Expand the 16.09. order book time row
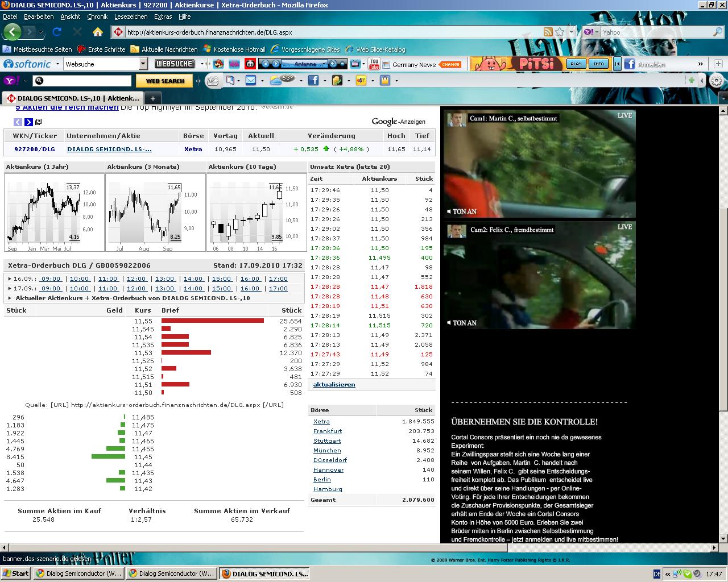The width and height of the screenshot is (728, 582). tap(10, 279)
